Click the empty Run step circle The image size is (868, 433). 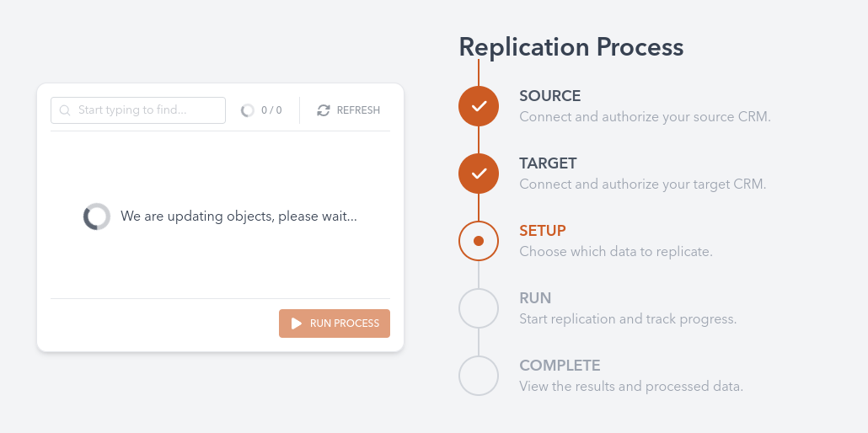(479, 308)
